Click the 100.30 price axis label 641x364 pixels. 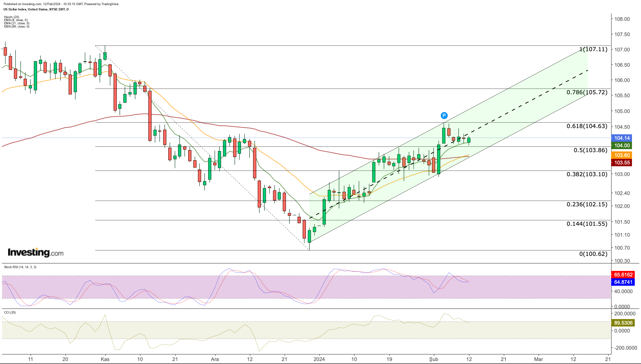click(x=622, y=261)
